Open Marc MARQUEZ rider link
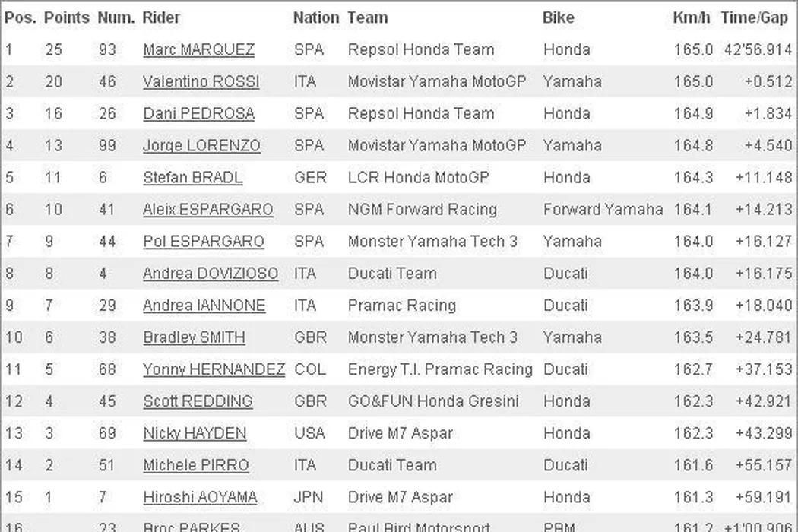Image resolution: width=798 pixels, height=532 pixels. [198, 50]
